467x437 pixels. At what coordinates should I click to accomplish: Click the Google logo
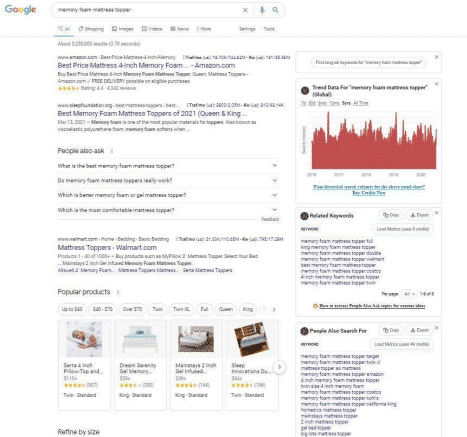[20, 10]
